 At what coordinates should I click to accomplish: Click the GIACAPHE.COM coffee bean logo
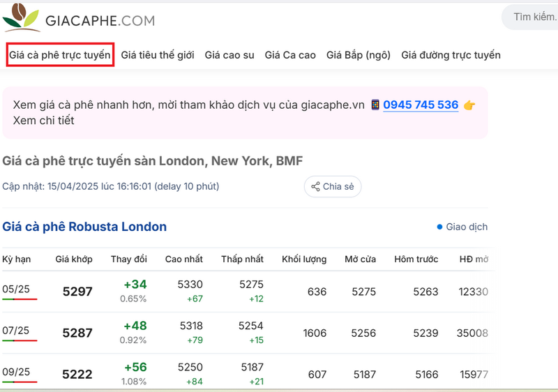pos(22,17)
